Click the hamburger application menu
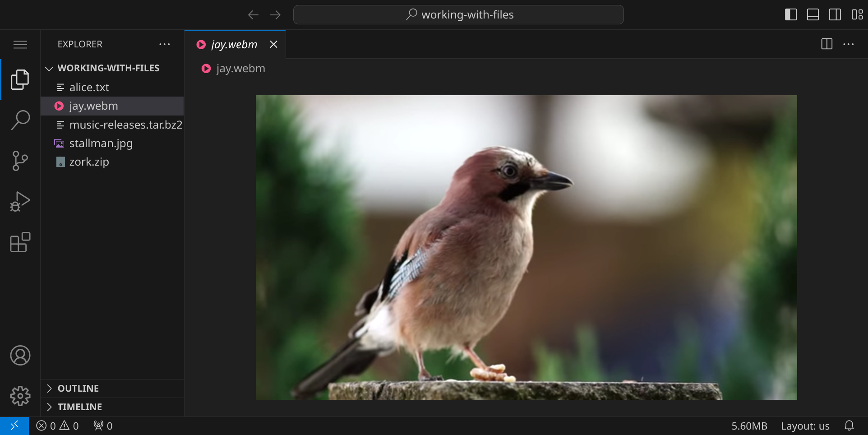 pos(20,44)
